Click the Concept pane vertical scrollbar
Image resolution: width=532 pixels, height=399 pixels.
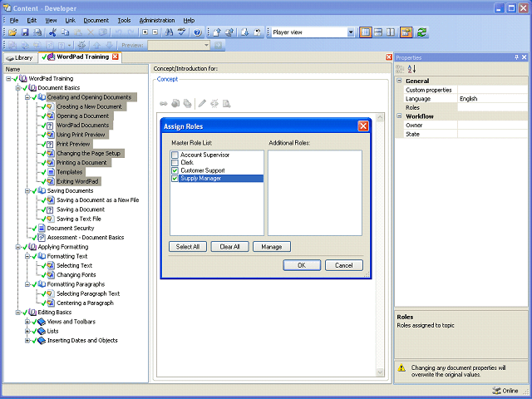point(380,245)
